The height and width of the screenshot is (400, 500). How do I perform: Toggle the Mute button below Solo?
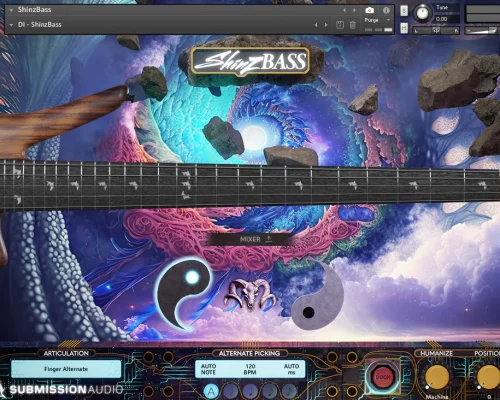(x=404, y=28)
